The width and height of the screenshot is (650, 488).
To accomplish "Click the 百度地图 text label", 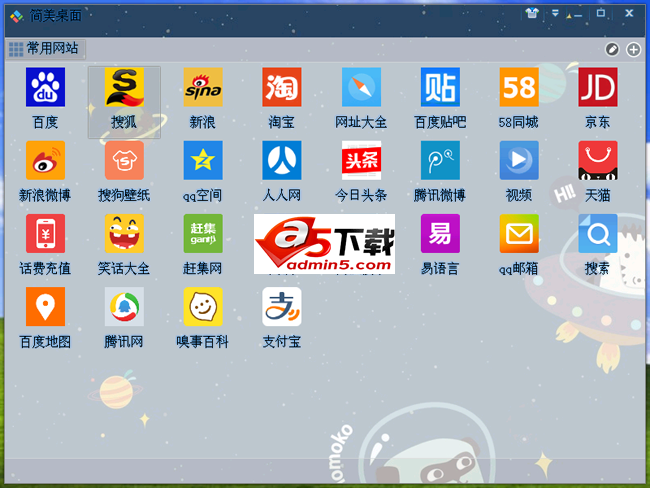I will click(x=45, y=342).
